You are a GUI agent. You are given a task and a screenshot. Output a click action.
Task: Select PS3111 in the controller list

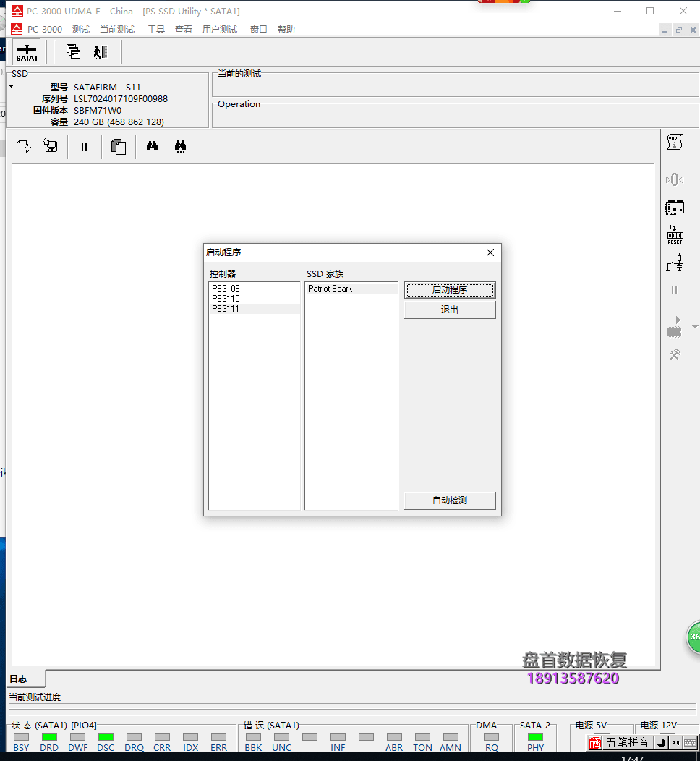pyautogui.click(x=255, y=309)
